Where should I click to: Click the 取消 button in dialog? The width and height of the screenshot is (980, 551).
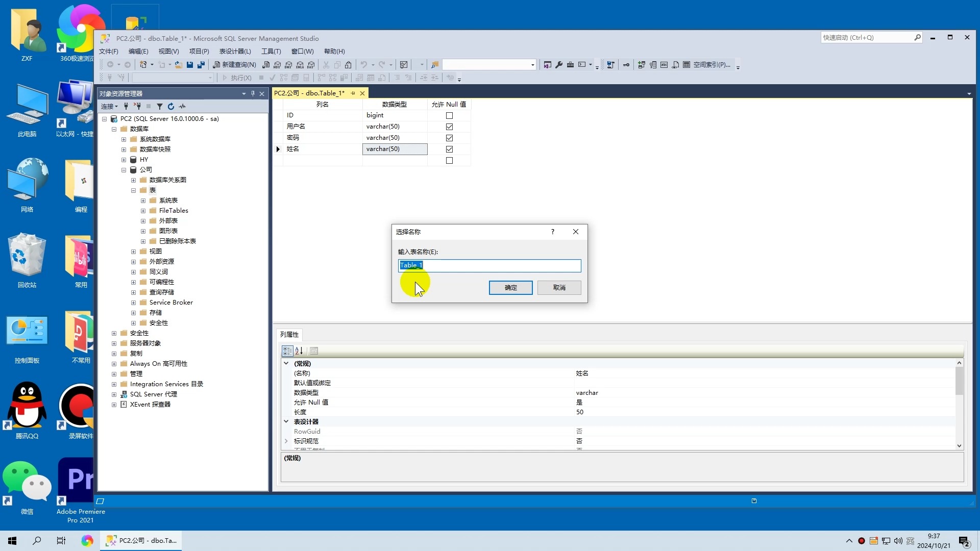click(559, 288)
